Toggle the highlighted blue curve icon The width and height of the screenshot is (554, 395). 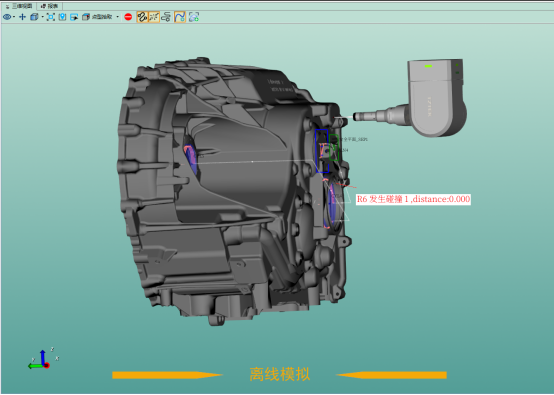coord(180,17)
